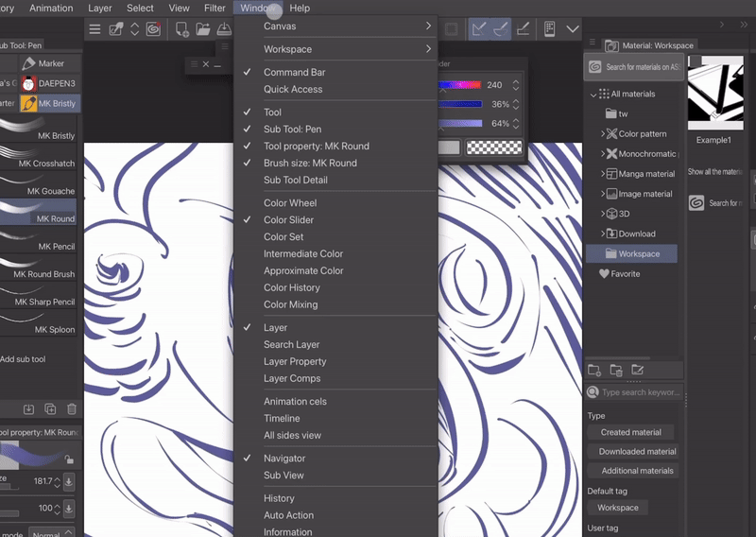Click Search for materials on ASSETS button
The image size is (756, 537).
point(633,67)
